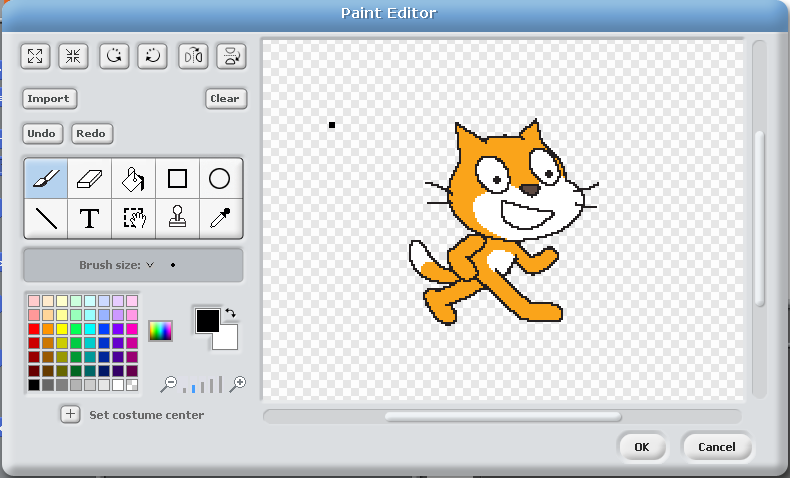790x478 pixels.
Task: Open the Brush size dropdown
Action: [150, 265]
